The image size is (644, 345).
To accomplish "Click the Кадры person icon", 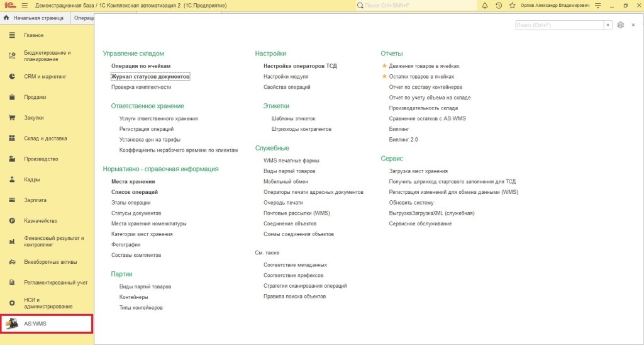I will (x=13, y=179).
